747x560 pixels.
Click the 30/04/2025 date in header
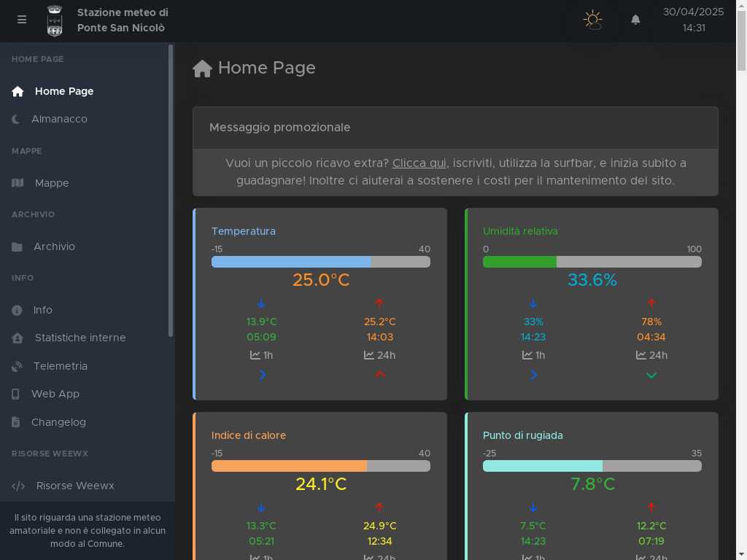(x=693, y=12)
